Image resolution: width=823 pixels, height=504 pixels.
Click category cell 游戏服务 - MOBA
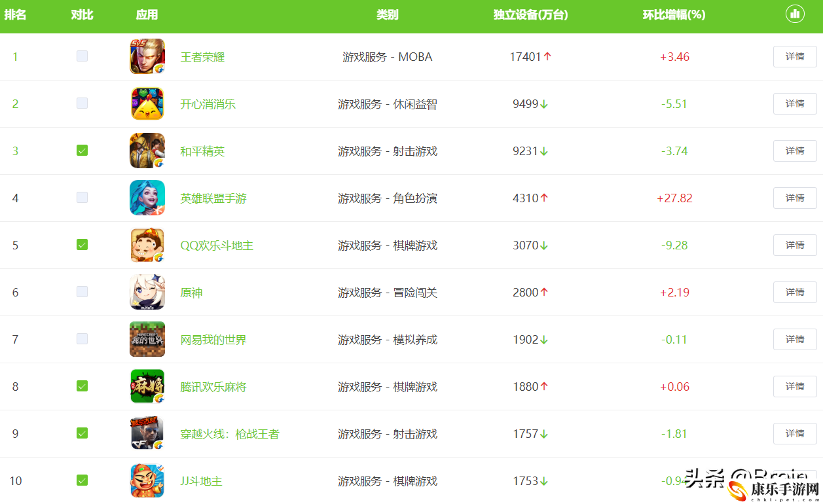pyautogui.click(x=388, y=57)
